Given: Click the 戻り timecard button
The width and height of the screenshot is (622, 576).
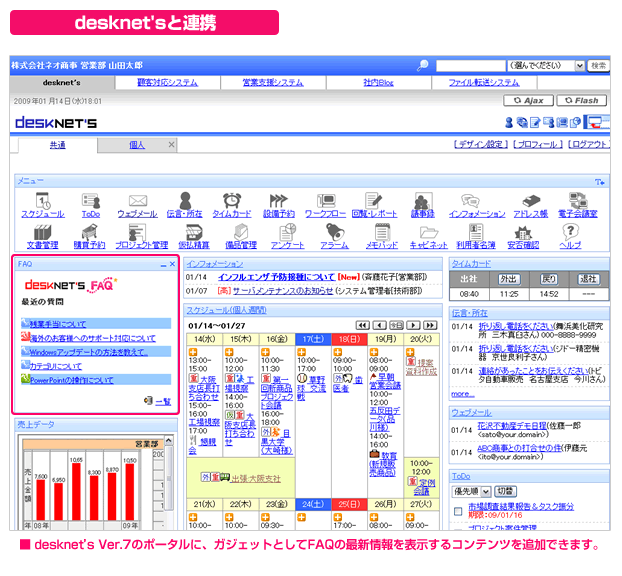Looking at the screenshot, I should point(549,279).
